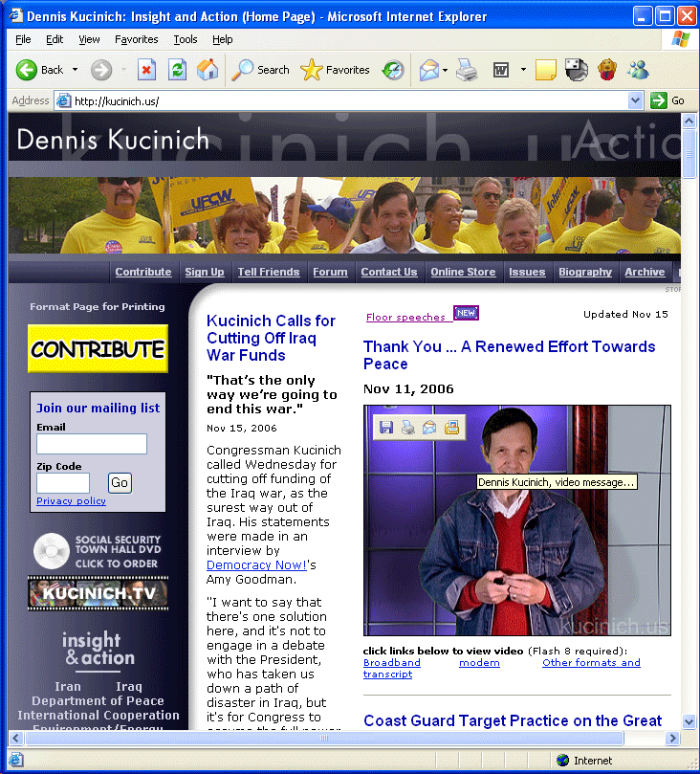Save image via floppy disk icon
Viewport: 700px width, 774px height.
click(386, 427)
